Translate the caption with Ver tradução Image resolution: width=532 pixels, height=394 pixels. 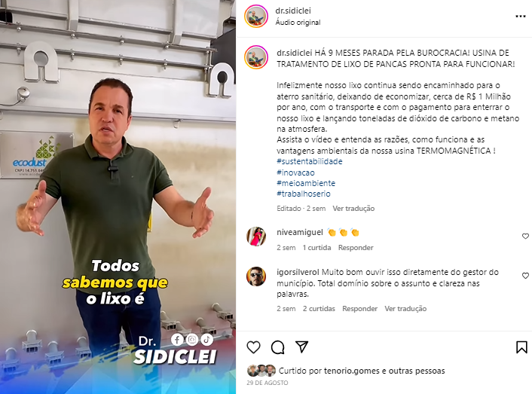click(353, 209)
